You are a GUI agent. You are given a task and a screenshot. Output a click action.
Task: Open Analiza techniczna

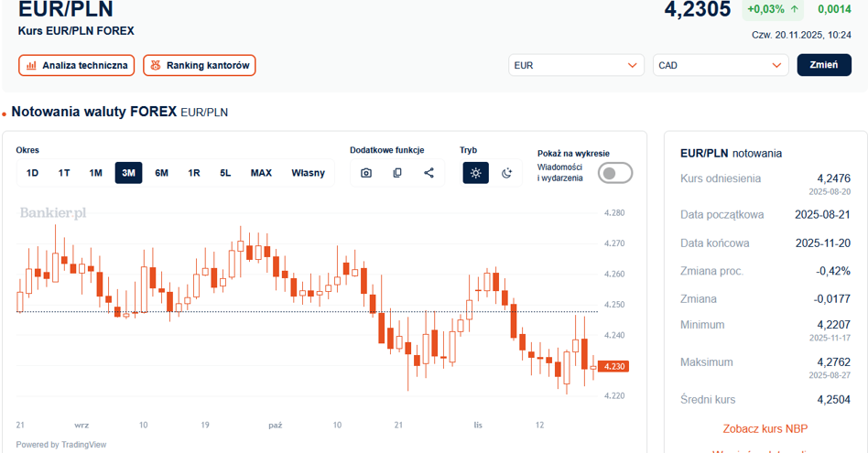pos(76,65)
